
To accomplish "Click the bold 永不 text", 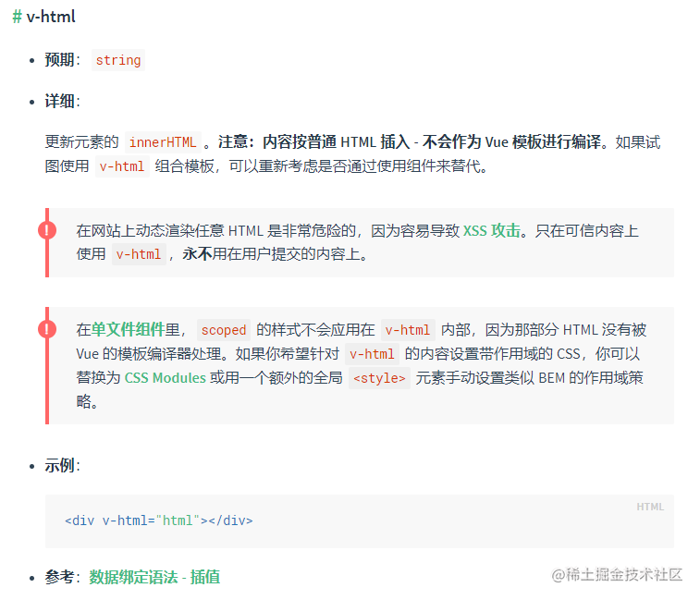I will pyautogui.click(x=197, y=253).
